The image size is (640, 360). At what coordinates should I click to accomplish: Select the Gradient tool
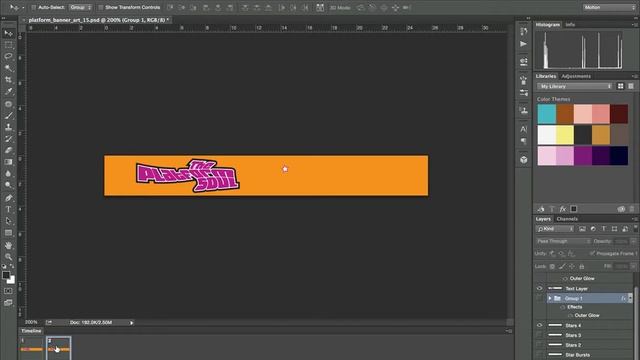(9, 162)
